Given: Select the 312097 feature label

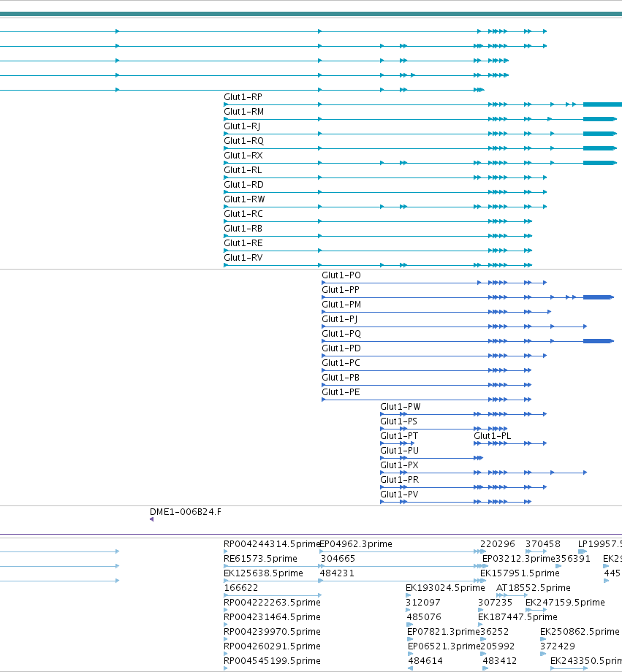Looking at the screenshot, I should click(423, 602).
